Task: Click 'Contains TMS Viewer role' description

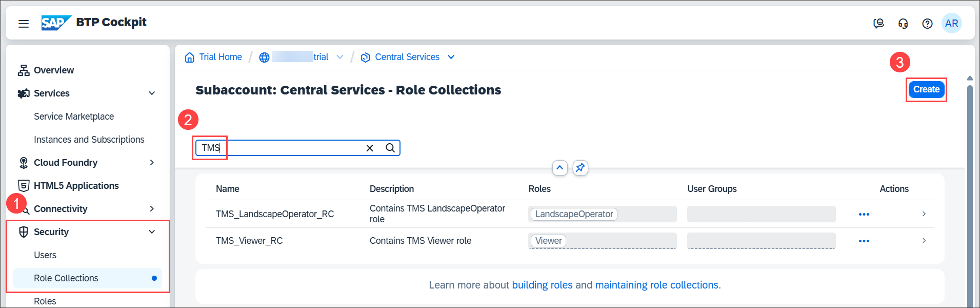Action: (x=421, y=241)
